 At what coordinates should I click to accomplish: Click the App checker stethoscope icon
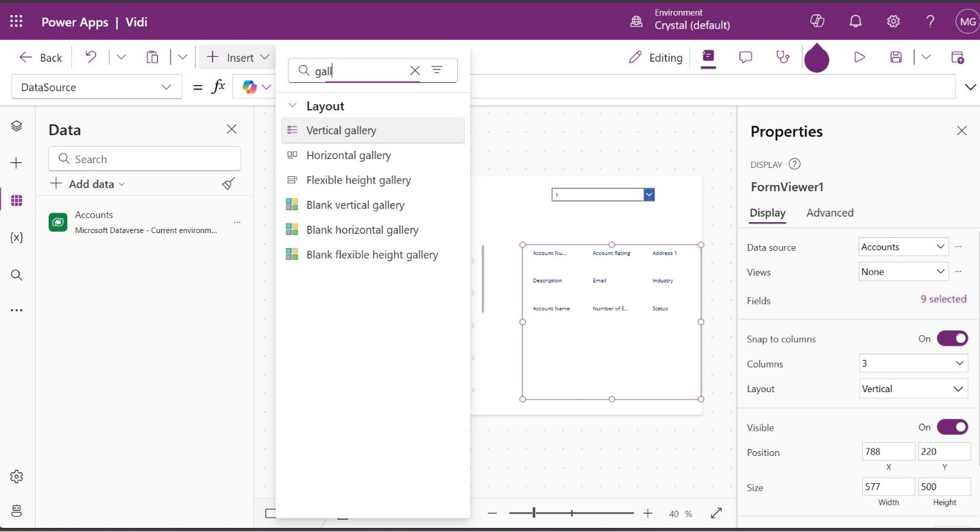(x=783, y=58)
